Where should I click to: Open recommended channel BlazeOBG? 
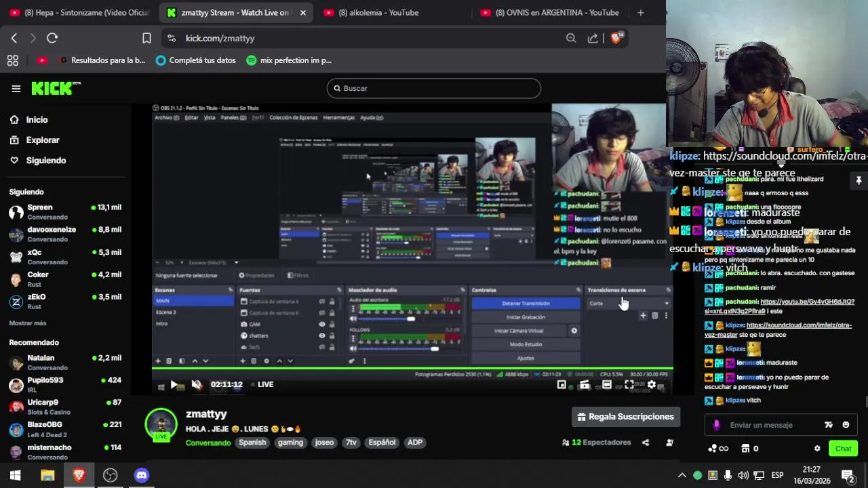pos(65,429)
